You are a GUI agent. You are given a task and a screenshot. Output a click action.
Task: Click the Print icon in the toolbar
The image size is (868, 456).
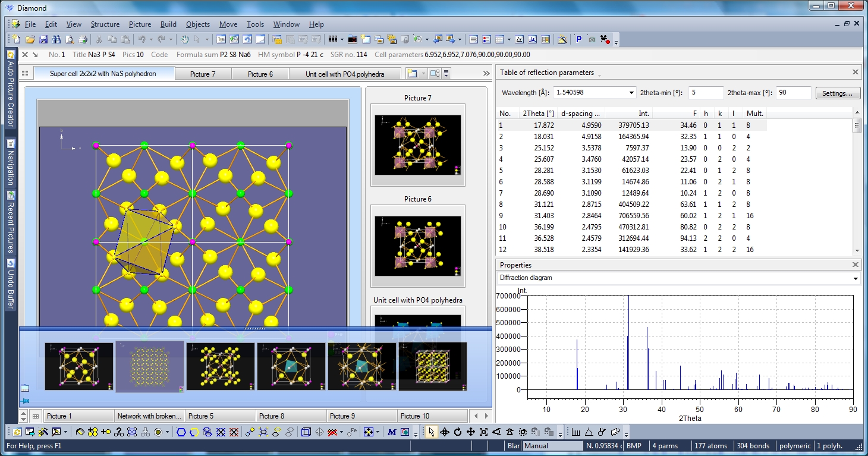tap(83, 39)
